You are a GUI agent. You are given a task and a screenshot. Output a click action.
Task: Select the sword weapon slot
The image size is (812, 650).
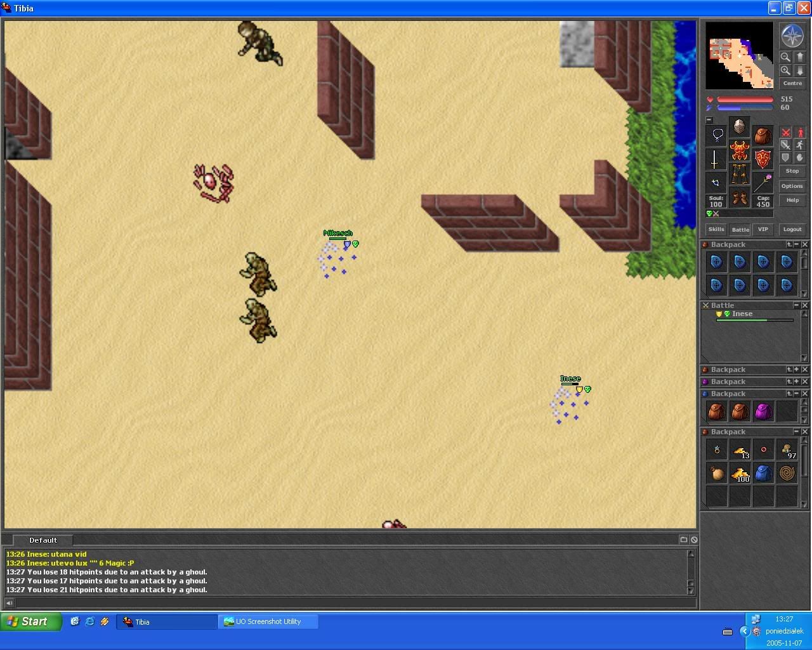pos(716,159)
